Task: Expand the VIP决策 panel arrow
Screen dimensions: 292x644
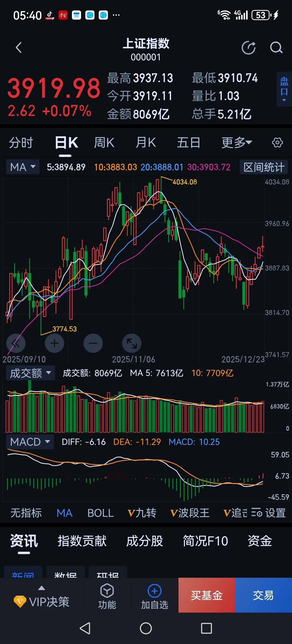Action: click(x=42, y=588)
